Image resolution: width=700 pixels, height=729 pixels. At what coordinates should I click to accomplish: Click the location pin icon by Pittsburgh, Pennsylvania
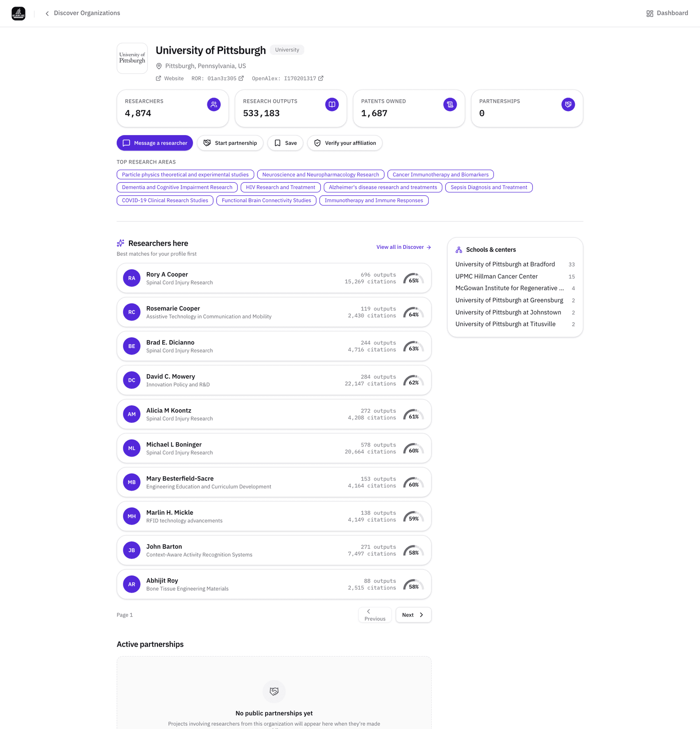(159, 66)
